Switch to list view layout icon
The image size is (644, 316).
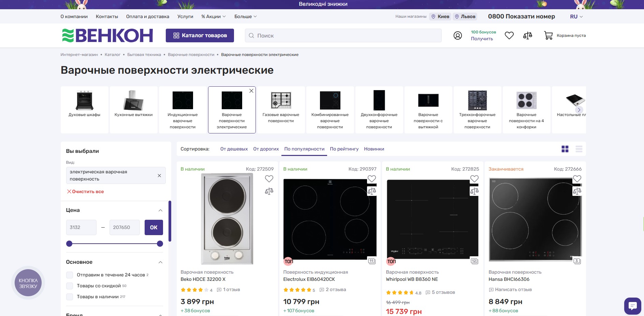(x=579, y=149)
